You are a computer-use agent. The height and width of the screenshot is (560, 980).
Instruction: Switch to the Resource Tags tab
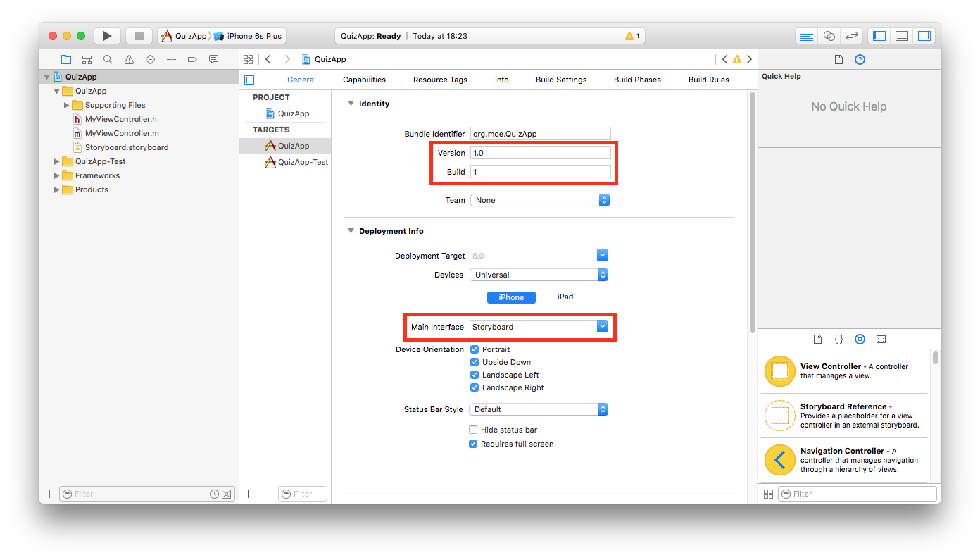coord(440,80)
